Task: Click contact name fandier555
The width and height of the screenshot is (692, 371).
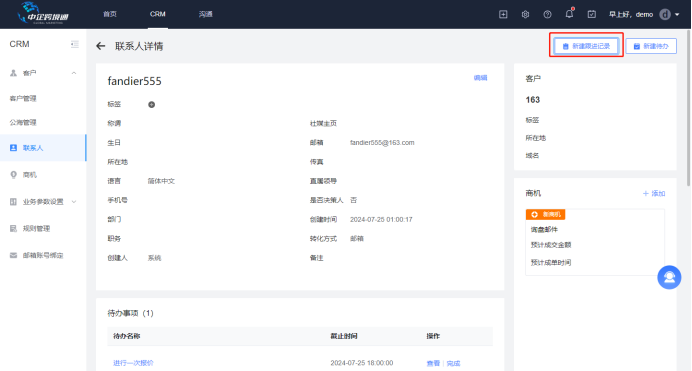Action: (135, 81)
